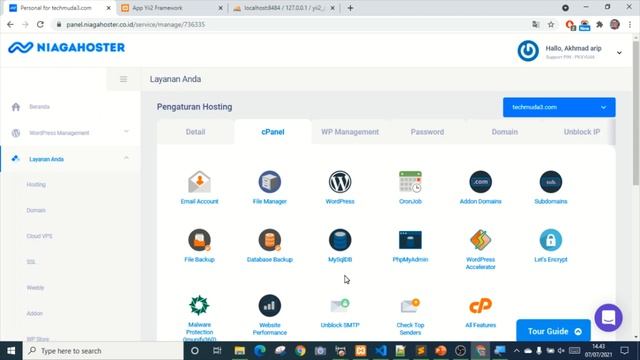
Task: Open Visual Studio Code from taskbar
Action: point(380,351)
